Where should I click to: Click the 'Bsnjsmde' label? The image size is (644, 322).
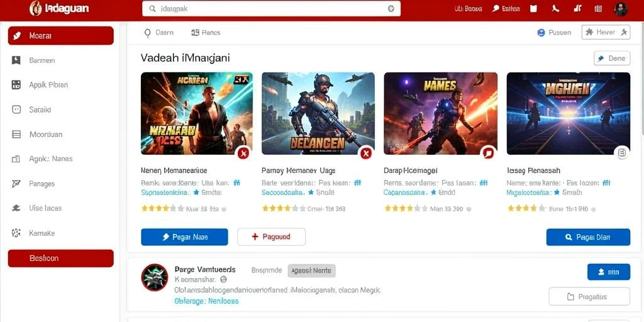tap(267, 270)
